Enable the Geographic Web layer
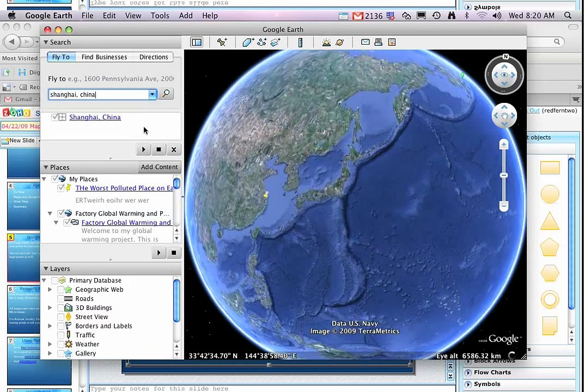This screenshot has width=584, height=392. coord(60,290)
